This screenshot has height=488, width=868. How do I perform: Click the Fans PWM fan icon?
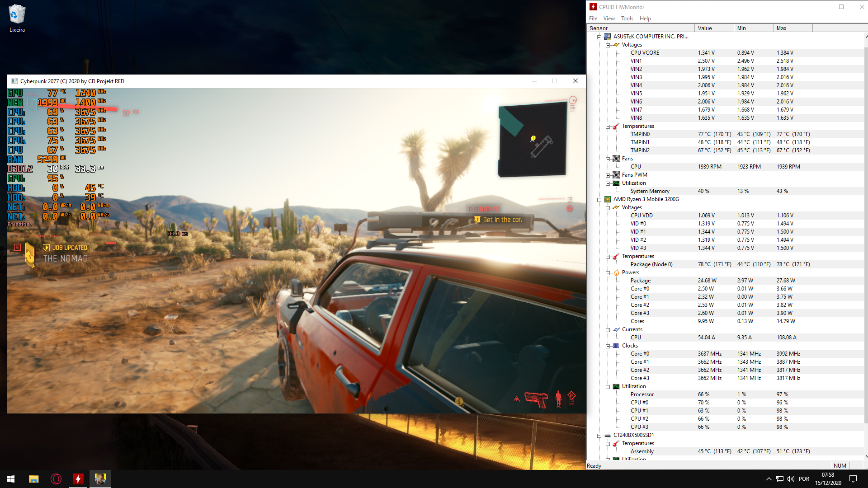pos(616,175)
